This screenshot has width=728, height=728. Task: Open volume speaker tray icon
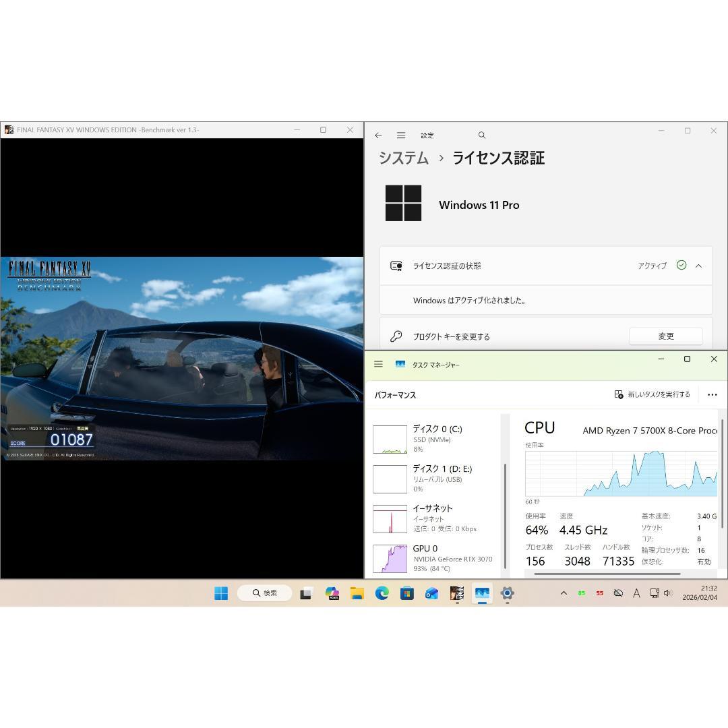(x=668, y=593)
